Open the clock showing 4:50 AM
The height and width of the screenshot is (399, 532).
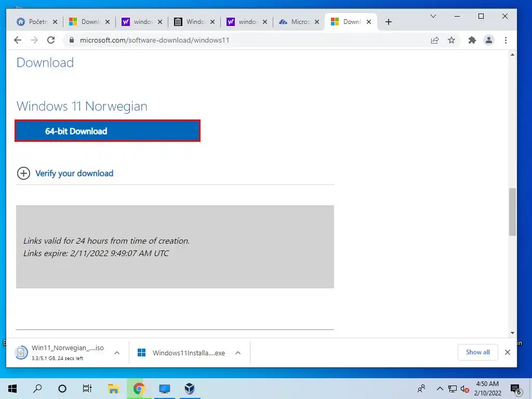pos(487,389)
